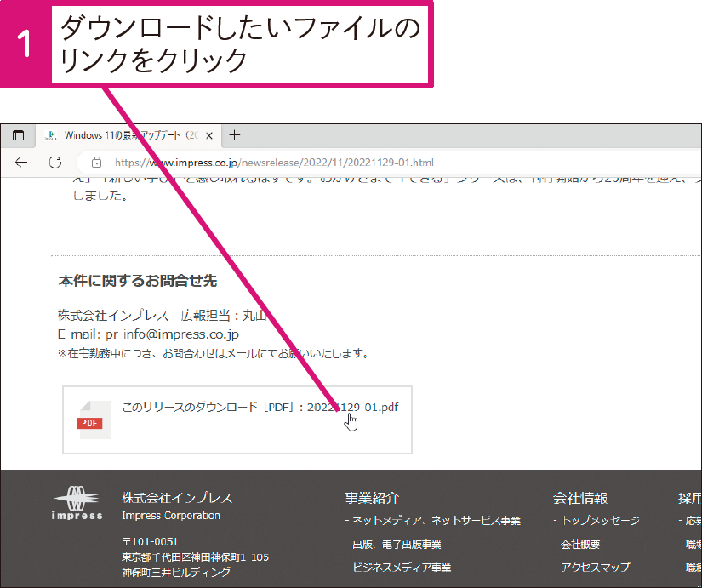Screen dimensions: 702x588
Task: Click the 事業紹介 footer heading
Action: [372, 498]
